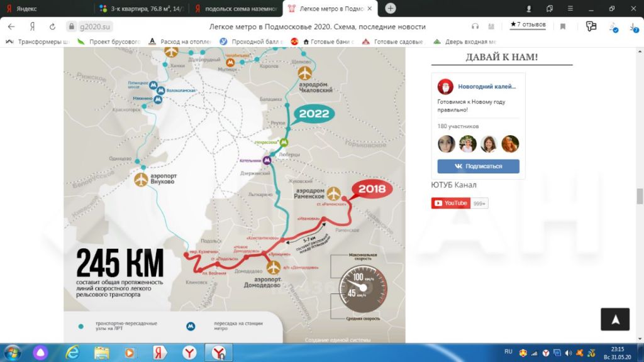Open the 7 отзывов site reviews

pyautogui.click(x=528, y=25)
